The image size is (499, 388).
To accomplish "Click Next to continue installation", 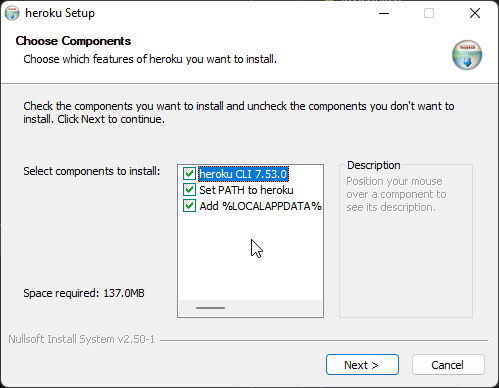I will (362, 365).
